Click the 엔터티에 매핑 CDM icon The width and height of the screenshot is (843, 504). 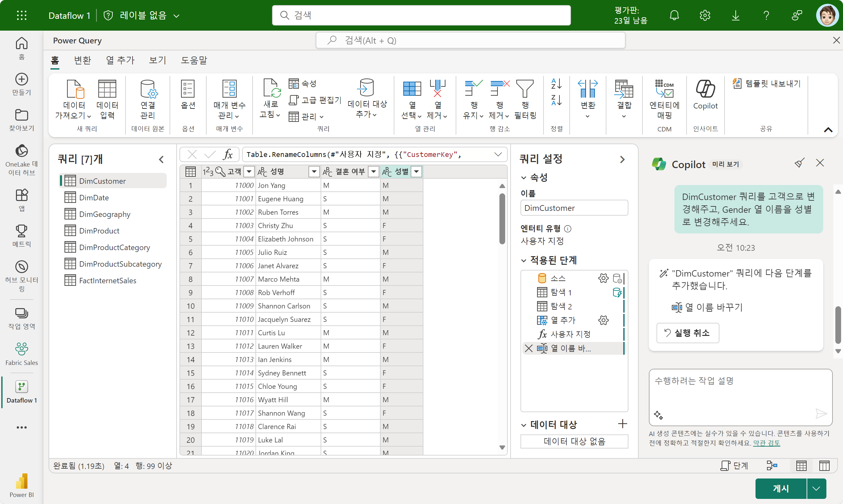[664, 89]
